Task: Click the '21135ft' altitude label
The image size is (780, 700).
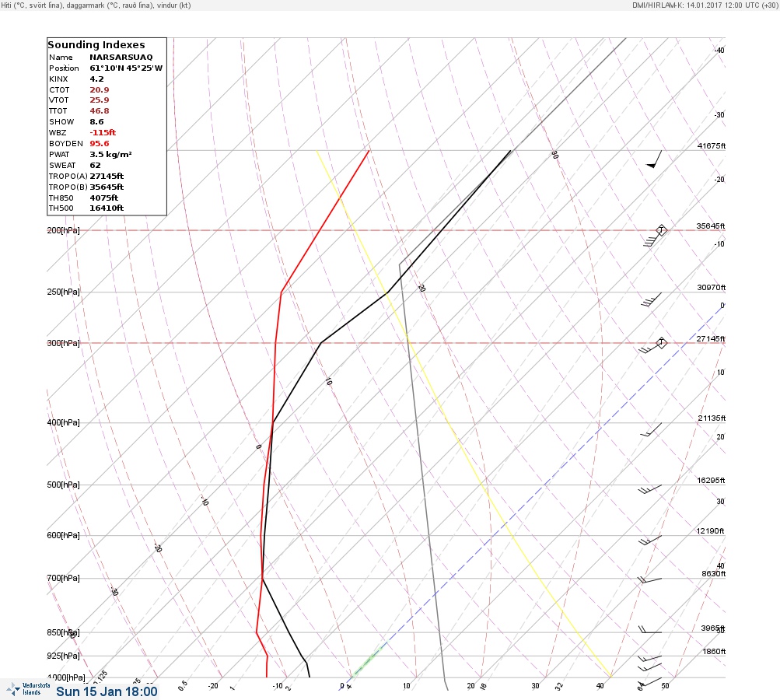Action: pyautogui.click(x=712, y=418)
